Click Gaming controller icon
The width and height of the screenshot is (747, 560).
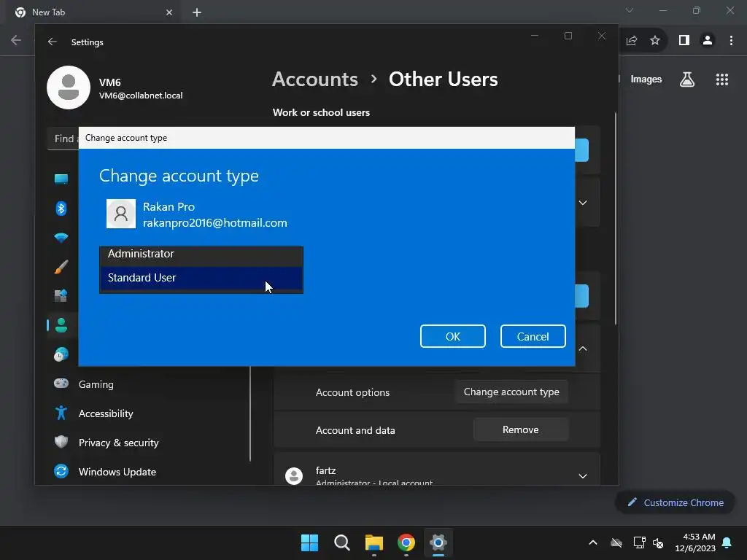(x=61, y=384)
